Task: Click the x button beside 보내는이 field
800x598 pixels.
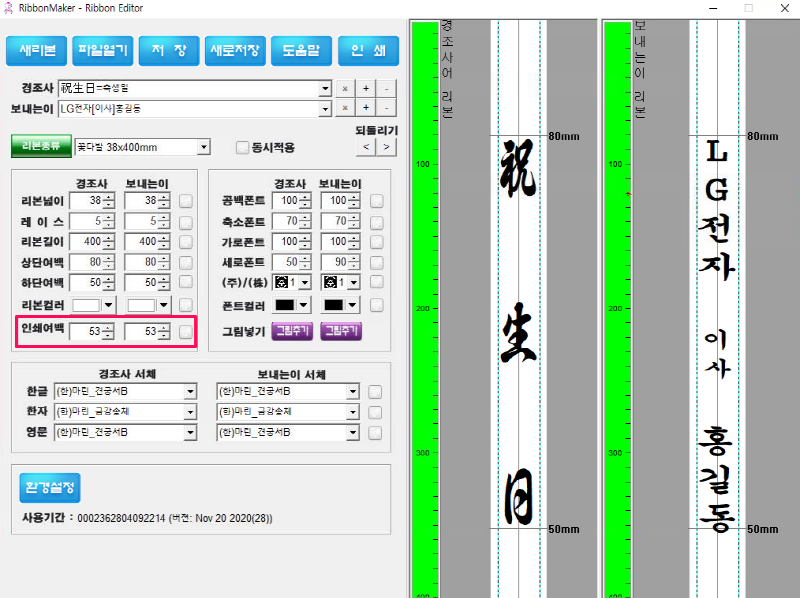Action: click(345, 108)
